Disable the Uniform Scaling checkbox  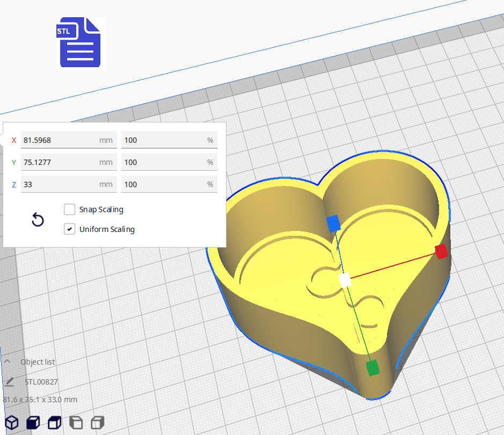(x=69, y=229)
